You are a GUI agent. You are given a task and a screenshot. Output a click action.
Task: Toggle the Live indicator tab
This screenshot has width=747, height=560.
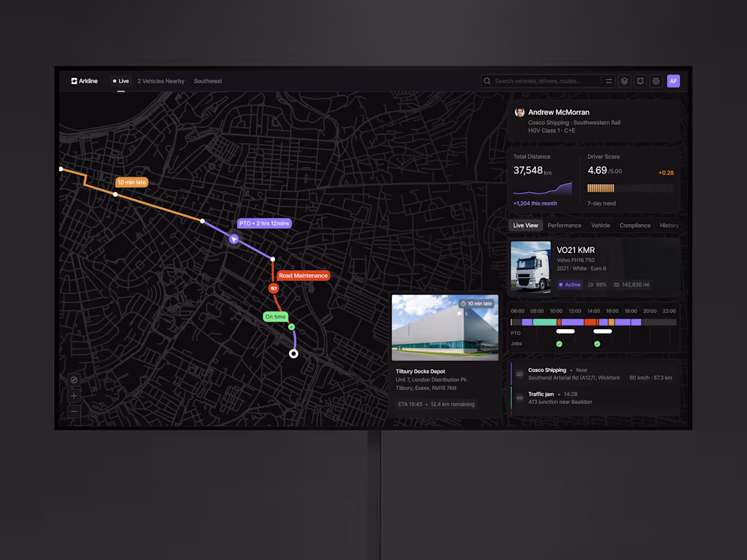pos(121,81)
